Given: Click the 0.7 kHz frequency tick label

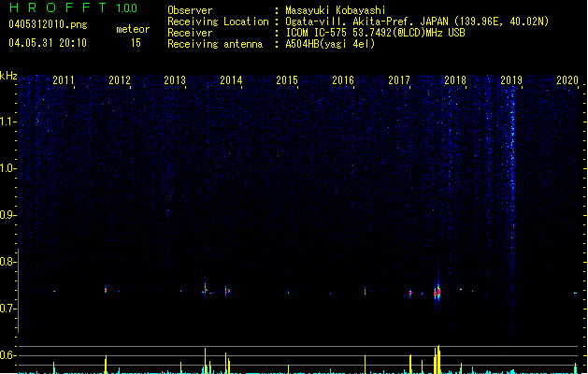Looking at the screenshot, I should pyautogui.click(x=7, y=309).
